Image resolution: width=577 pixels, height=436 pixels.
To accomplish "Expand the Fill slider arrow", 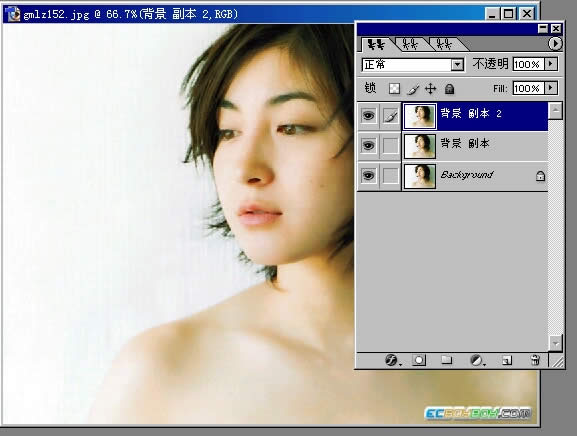I will 551,88.
